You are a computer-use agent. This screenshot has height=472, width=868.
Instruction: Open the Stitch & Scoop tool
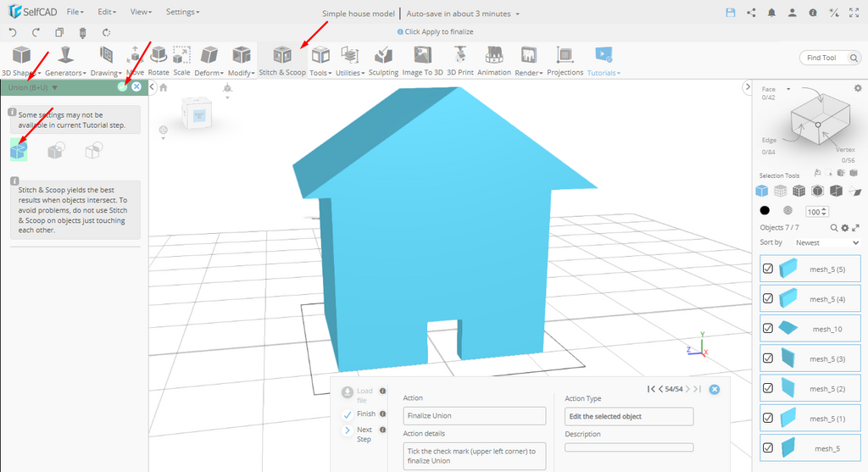coord(282,59)
